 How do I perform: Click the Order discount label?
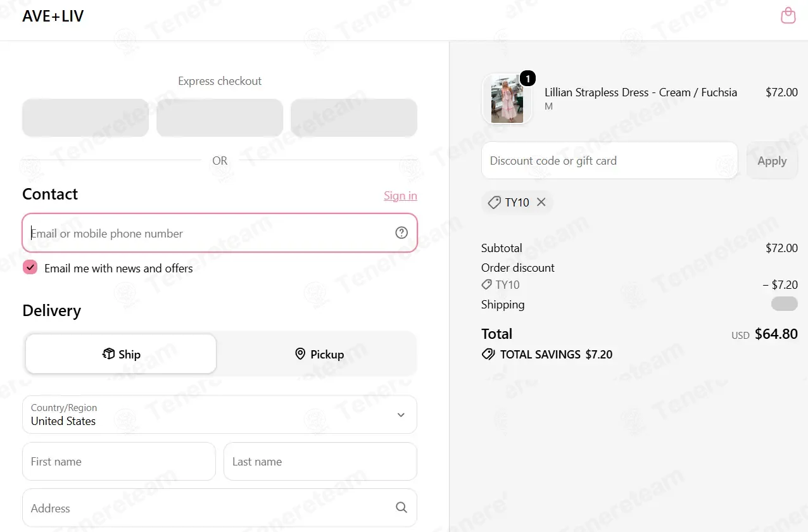pyautogui.click(x=518, y=268)
